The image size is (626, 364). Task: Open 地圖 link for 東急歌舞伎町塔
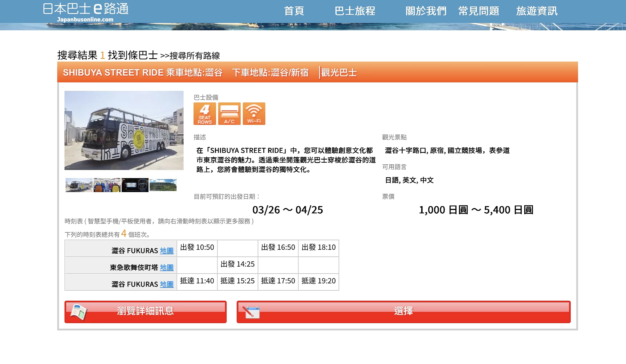tap(167, 267)
